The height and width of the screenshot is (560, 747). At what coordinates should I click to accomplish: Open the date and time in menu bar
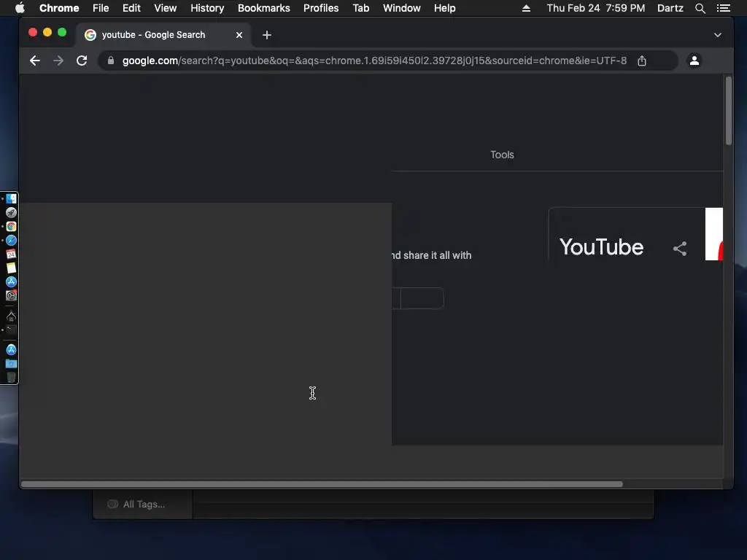(595, 8)
